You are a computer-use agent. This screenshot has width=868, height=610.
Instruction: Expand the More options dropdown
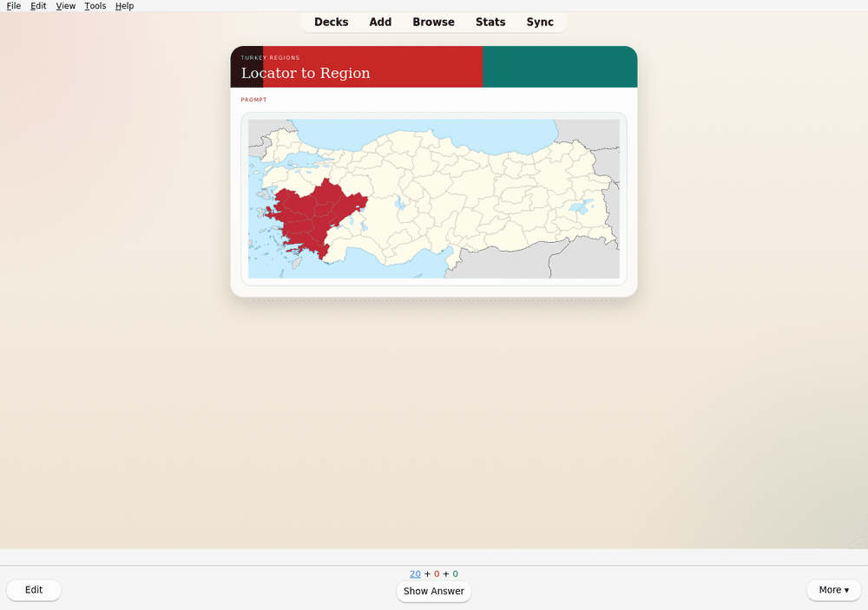coord(833,589)
